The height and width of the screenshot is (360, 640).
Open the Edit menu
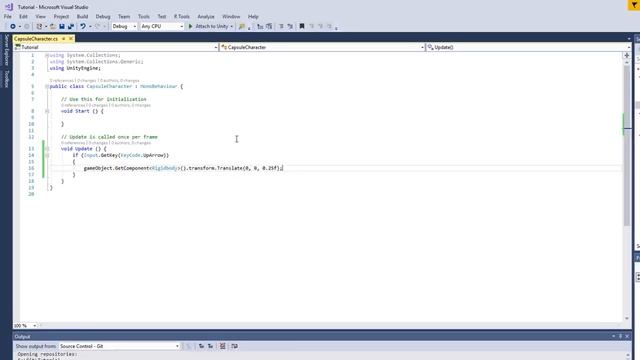[x=23, y=17]
